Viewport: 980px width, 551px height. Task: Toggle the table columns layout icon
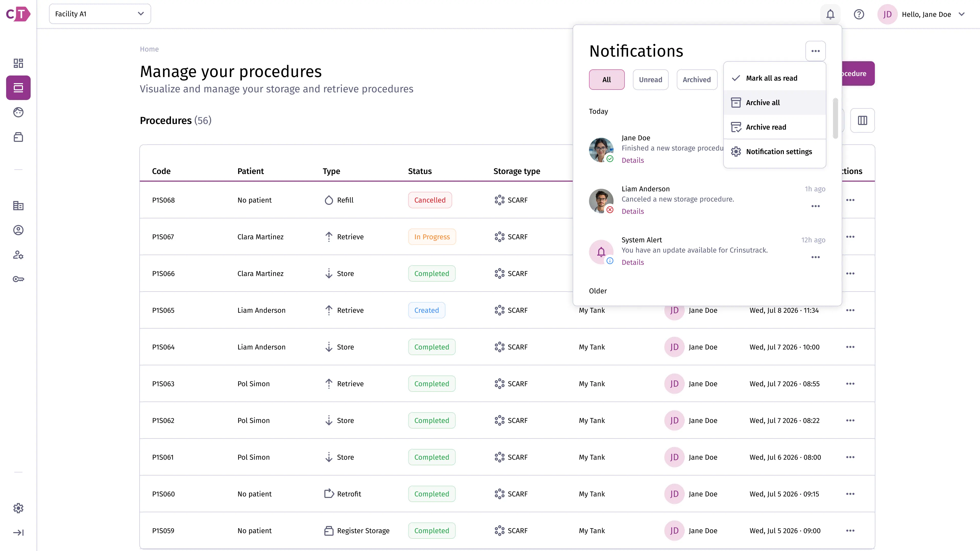tap(862, 121)
